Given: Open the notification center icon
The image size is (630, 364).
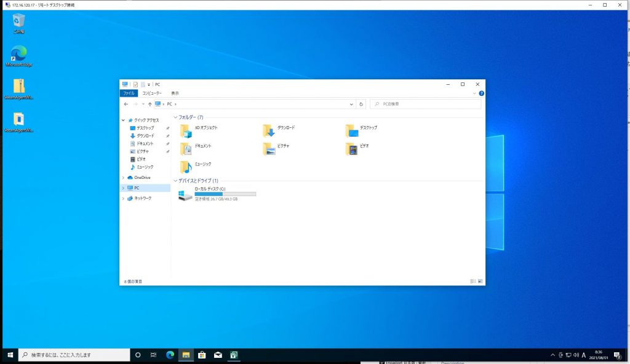Looking at the screenshot, I should pyautogui.click(x=618, y=355).
